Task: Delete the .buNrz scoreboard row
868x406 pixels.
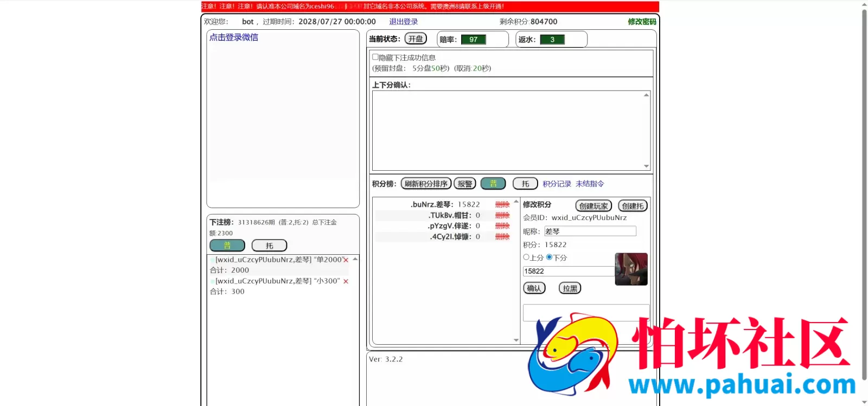Action: click(x=502, y=204)
